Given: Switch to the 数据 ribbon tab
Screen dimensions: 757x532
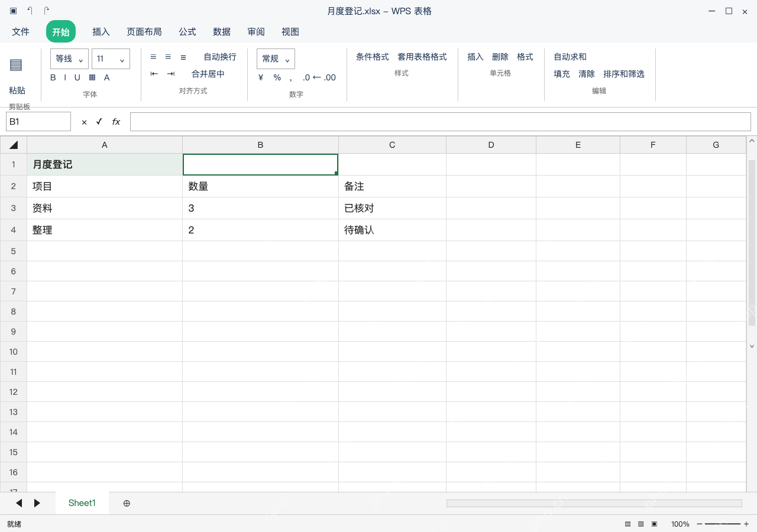Looking at the screenshot, I should pos(222,32).
